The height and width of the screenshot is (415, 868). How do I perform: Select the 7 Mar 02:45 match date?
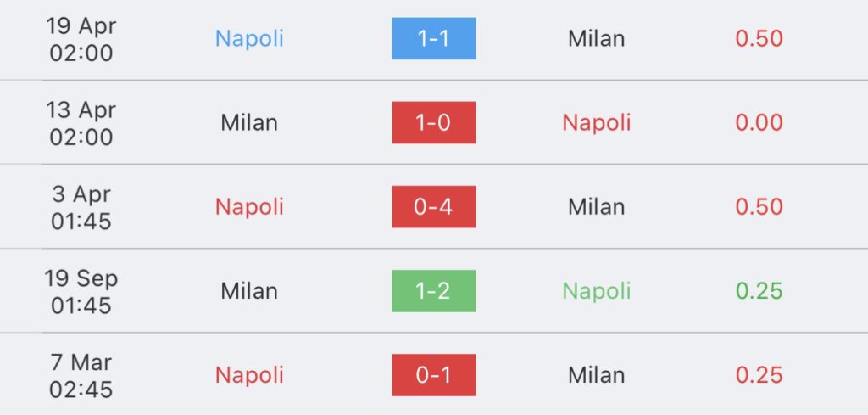pos(82,375)
